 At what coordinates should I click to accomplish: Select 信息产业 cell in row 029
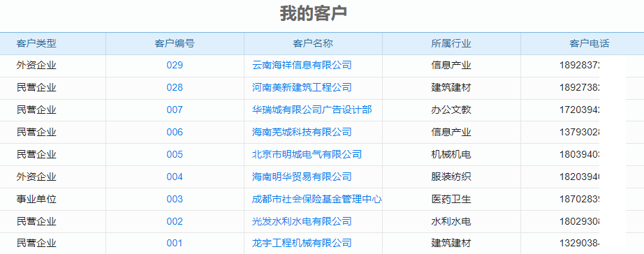451,65
